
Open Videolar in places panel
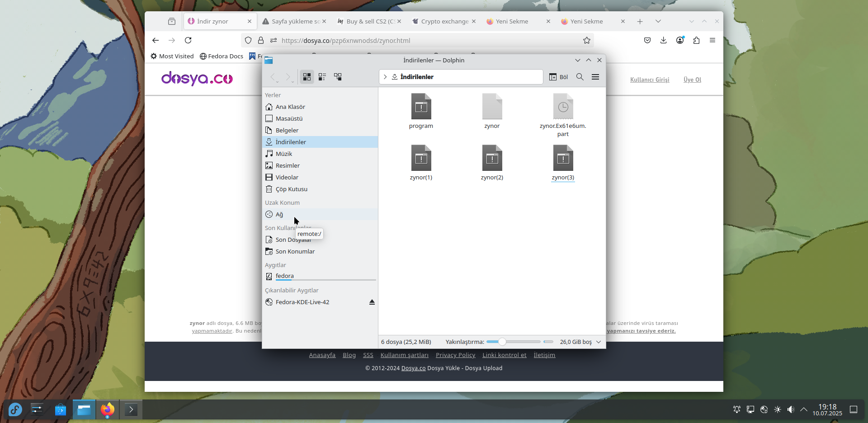click(x=320, y=177)
